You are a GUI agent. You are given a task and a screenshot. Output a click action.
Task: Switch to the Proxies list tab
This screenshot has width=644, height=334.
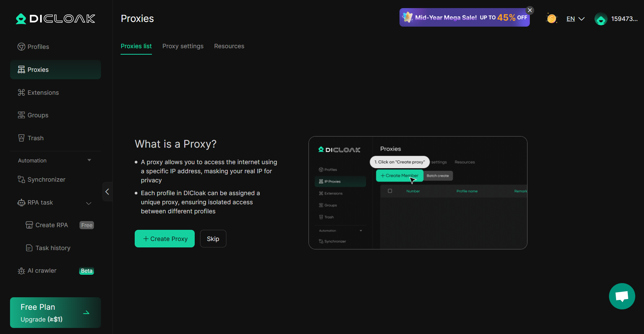(136, 46)
